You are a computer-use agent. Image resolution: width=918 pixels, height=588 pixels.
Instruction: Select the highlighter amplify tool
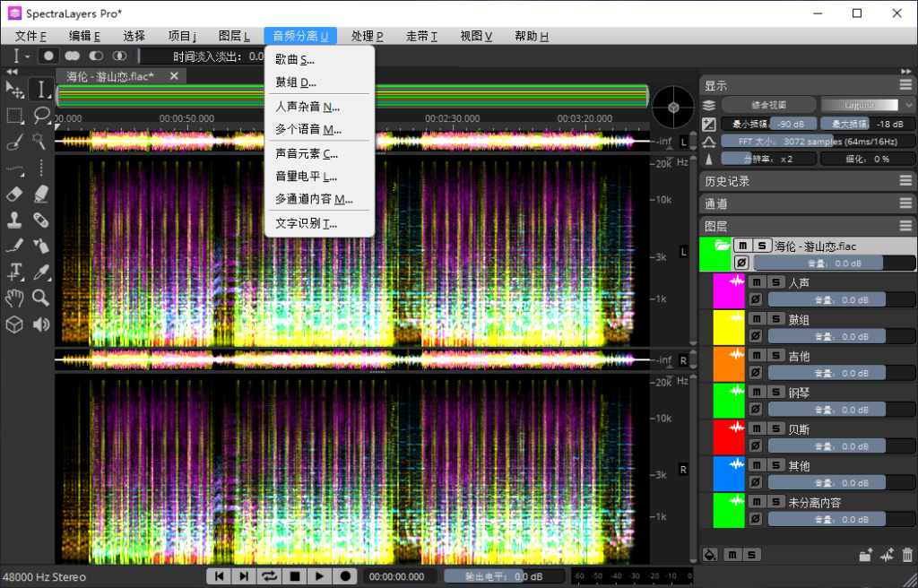coord(41,194)
